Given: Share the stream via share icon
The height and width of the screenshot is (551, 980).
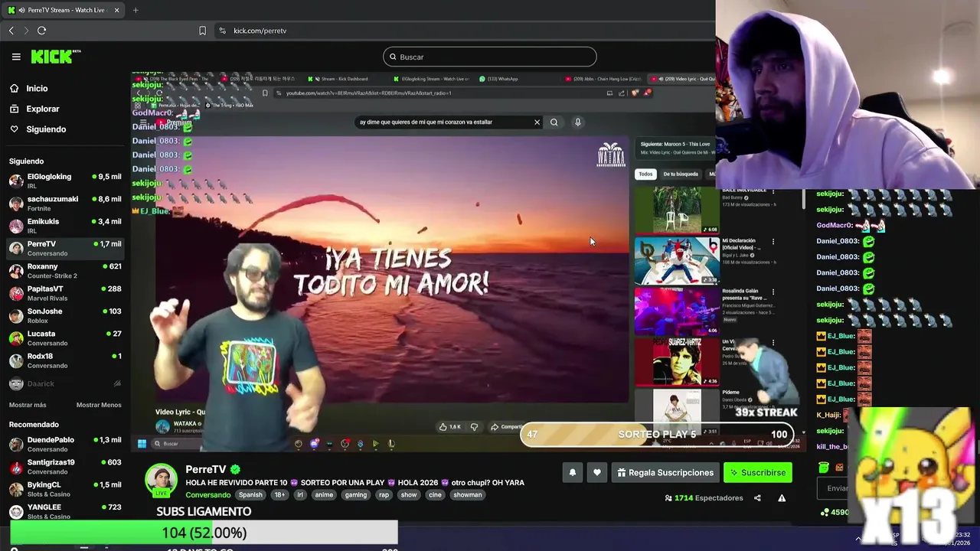Looking at the screenshot, I should (757, 498).
